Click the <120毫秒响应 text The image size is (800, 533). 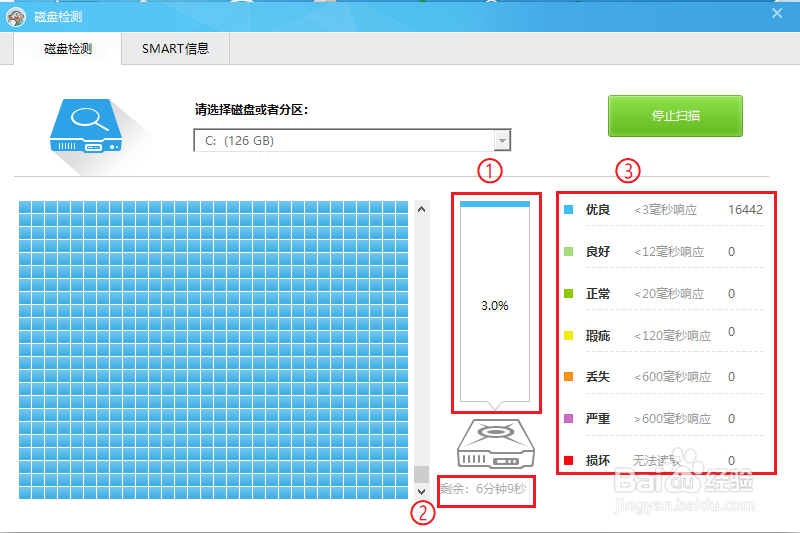click(672, 336)
